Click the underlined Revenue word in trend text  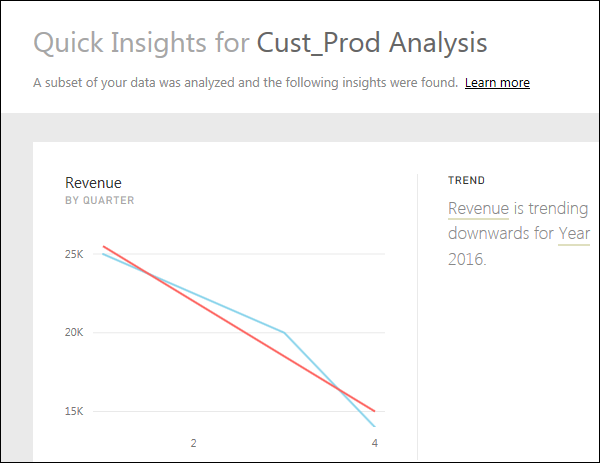coord(478,209)
